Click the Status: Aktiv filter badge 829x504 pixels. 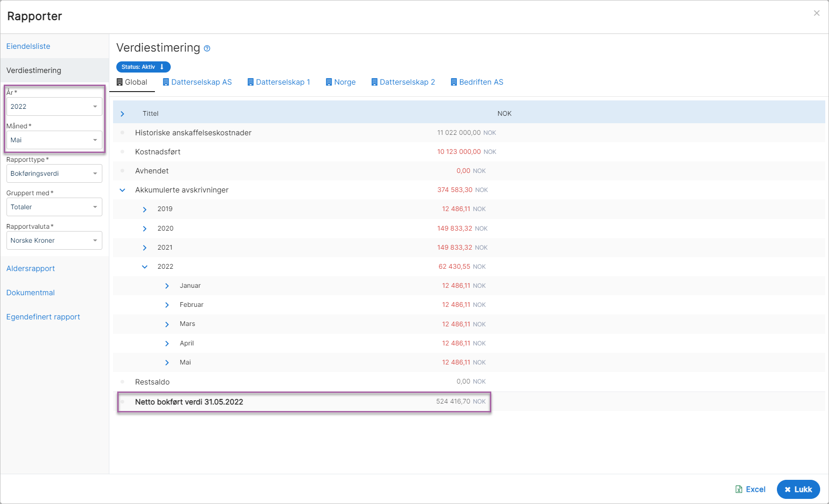tap(143, 67)
